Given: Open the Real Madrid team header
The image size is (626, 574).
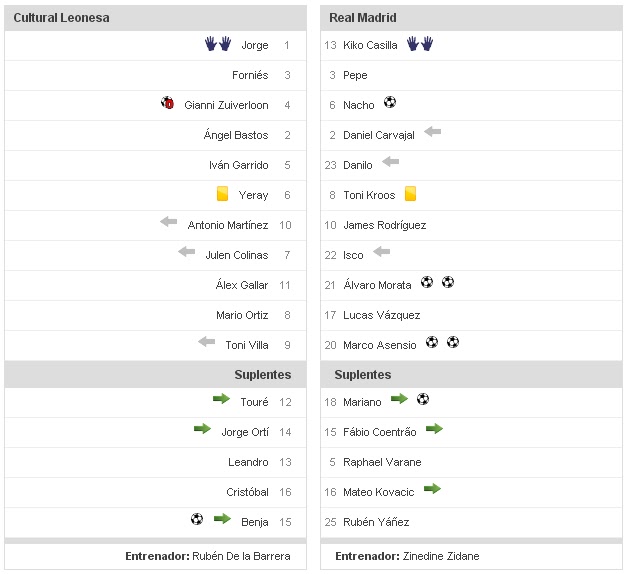Looking at the screenshot, I should tap(365, 18).
